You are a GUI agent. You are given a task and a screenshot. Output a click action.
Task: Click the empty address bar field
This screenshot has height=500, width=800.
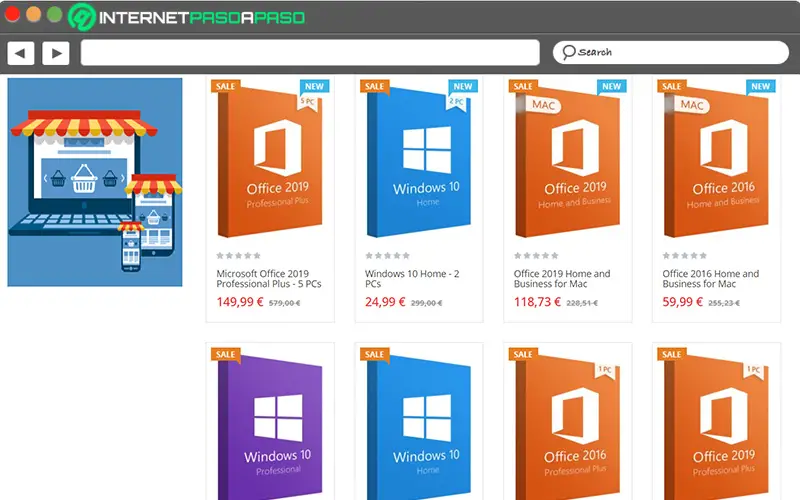click(x=310, y=53)
